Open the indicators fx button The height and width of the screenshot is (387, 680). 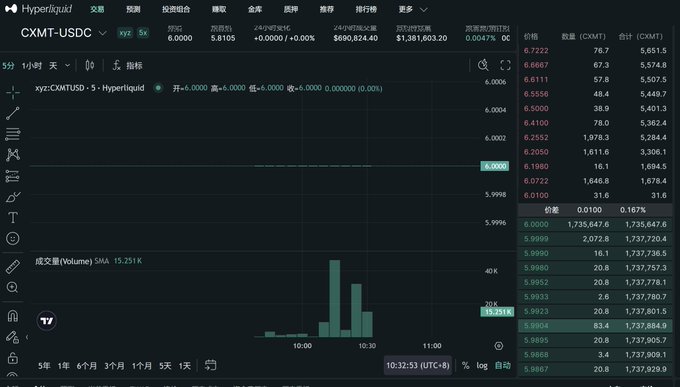tap(127, 66)
